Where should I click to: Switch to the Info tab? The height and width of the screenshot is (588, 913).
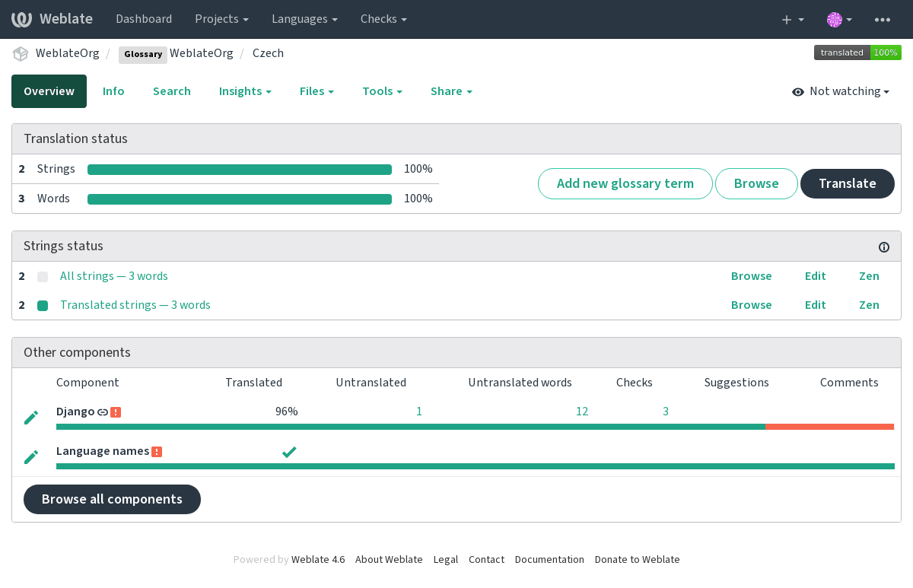coord(113,91)
